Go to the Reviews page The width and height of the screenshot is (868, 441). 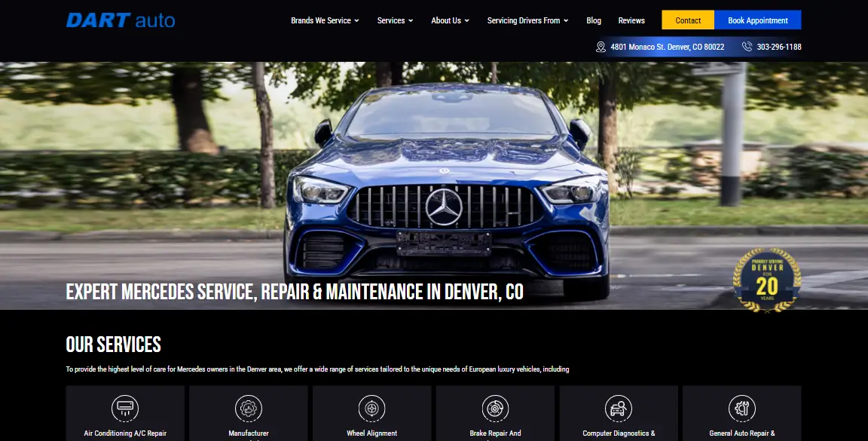[x=631, y=20]
